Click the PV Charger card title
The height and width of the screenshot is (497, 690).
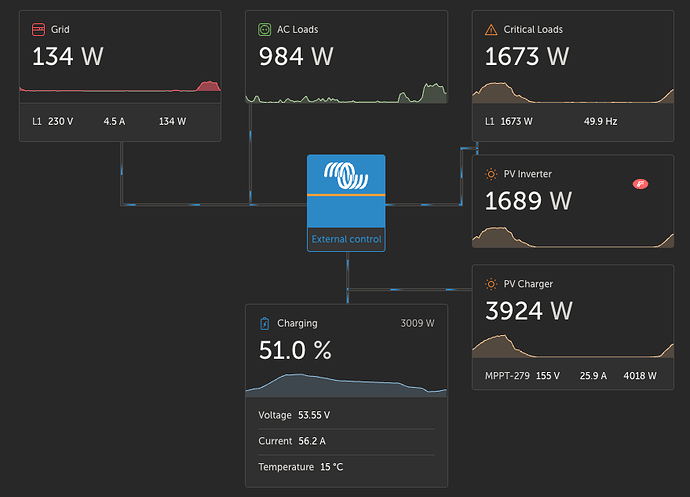click(528, 284)
